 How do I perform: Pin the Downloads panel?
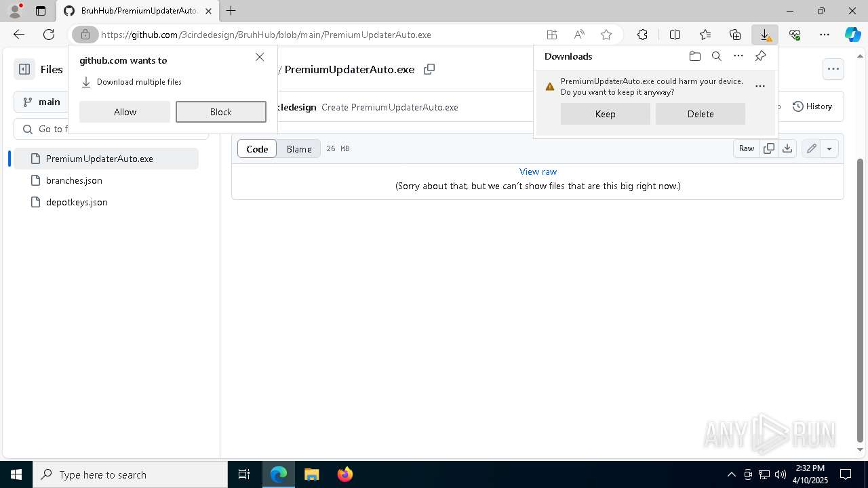click(x=760, y=56)
